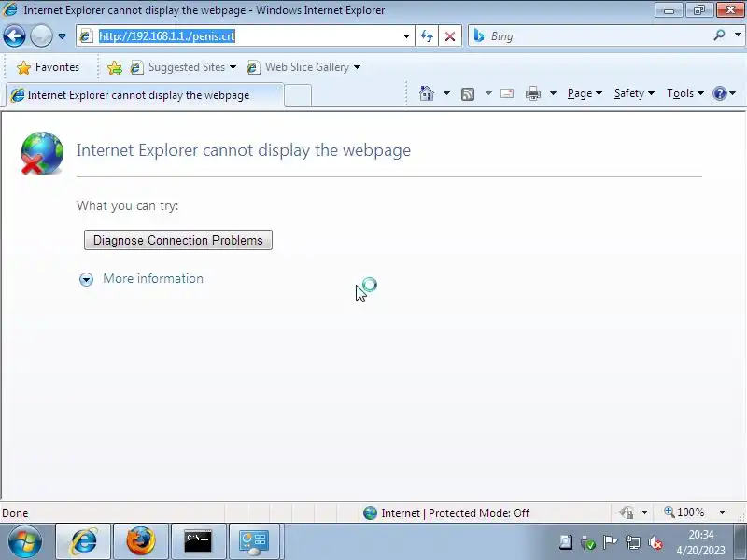Image resolution: width=747 pixels, height=560 pixels.
Task: Expand the zoom level dropdown arrow
Action: pyautogui.click(x=722, y=512)
